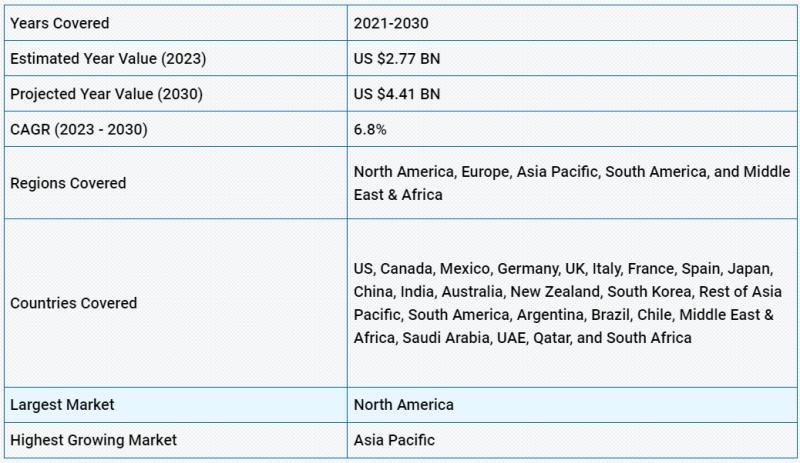The image size is (800, 463).
Task: Click the Highest Growing Market label
Action: pos(93,440)
